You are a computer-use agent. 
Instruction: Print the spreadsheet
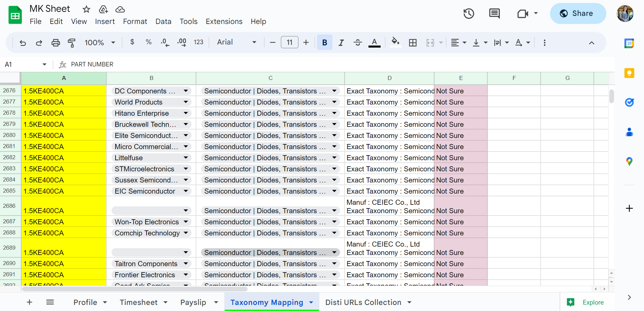click(x=56, y=43)
